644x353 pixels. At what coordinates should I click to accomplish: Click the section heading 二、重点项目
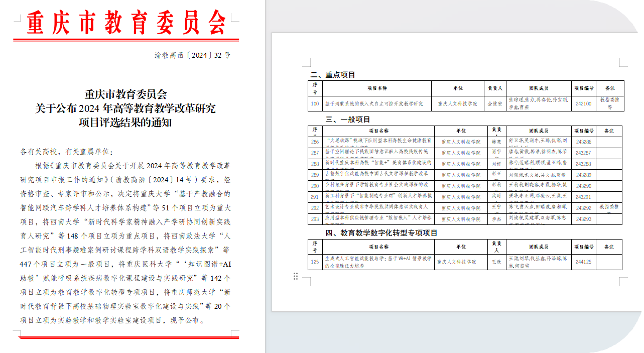coord(333,75)
